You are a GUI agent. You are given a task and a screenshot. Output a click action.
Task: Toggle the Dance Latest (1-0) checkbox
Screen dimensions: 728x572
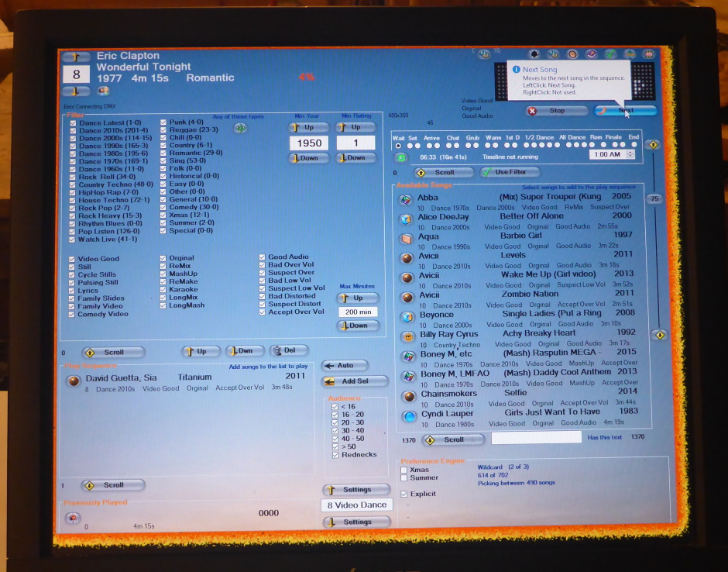73,123
